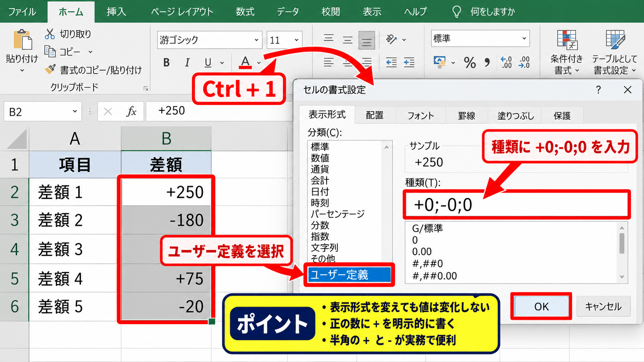Open the 配置 tab in the dialog
The height and width of the screenshot is (362, 644).
click(x=375, y=115)
